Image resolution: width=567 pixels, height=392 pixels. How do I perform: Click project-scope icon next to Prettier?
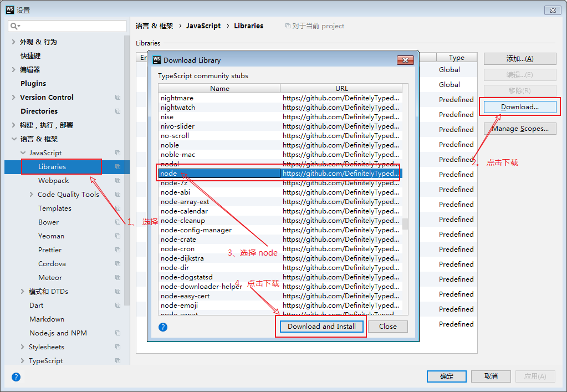click(x=118, y=250)
